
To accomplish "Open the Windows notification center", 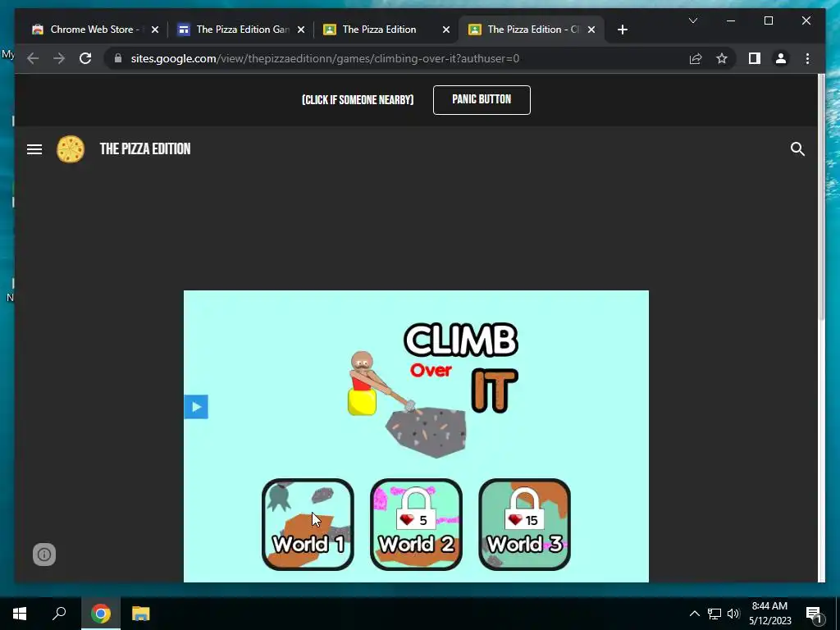I will pyautogui.click(x=814, y=614).
